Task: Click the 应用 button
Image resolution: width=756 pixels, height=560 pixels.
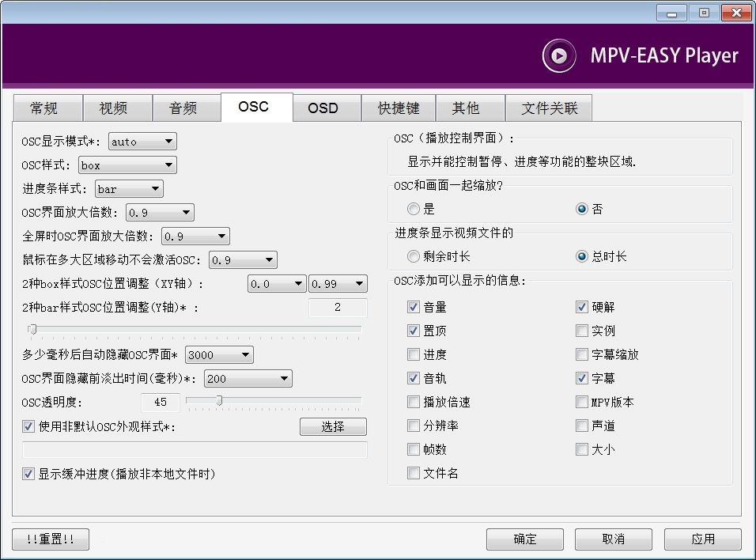Action: [702, 539]
